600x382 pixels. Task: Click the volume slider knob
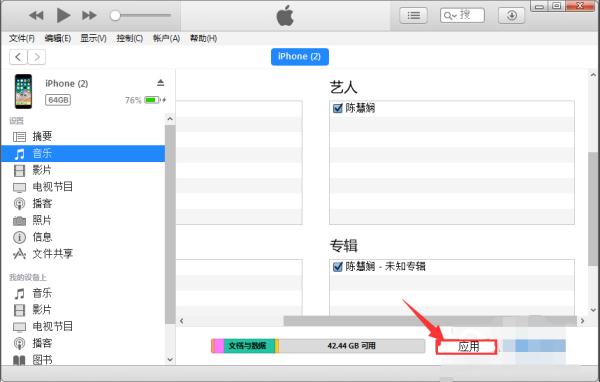click(115, 16)
